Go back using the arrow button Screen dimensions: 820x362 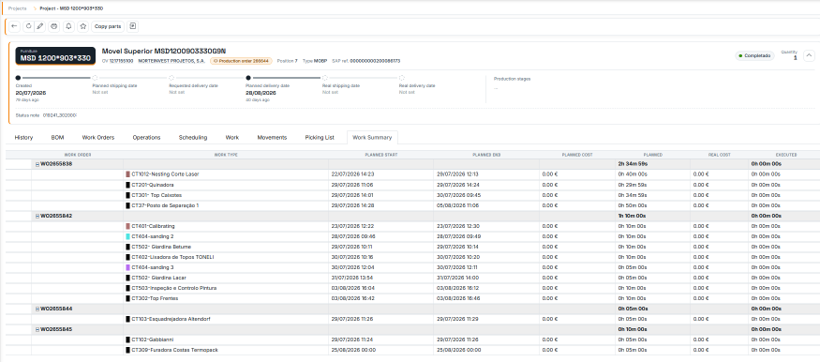(x=14, y=26)
